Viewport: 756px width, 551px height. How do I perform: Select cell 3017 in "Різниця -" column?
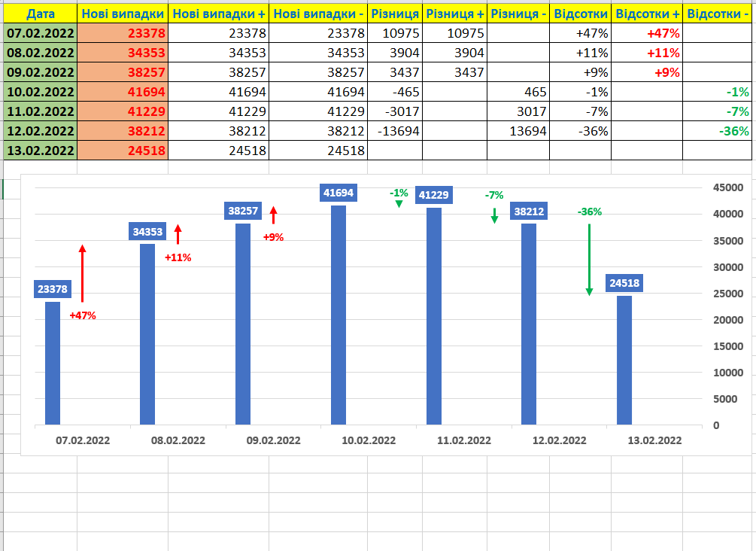point(518,111)
